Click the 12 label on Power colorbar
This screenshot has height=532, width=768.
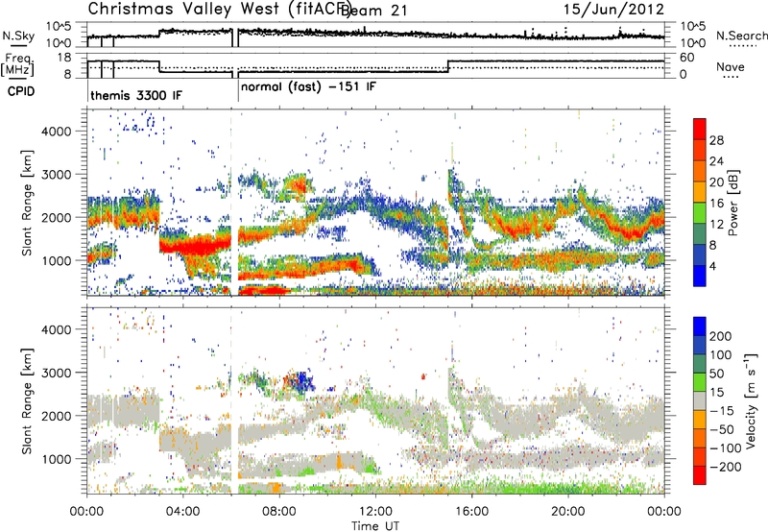tap(716, 224)
